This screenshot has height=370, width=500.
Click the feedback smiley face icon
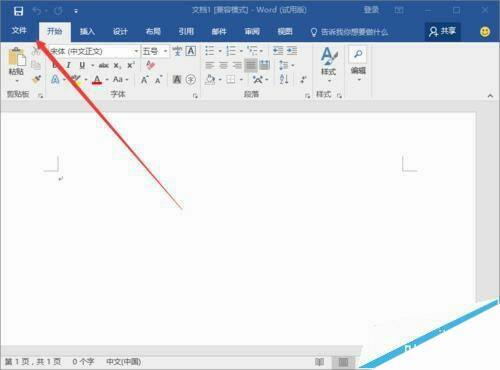click(485, 32)
